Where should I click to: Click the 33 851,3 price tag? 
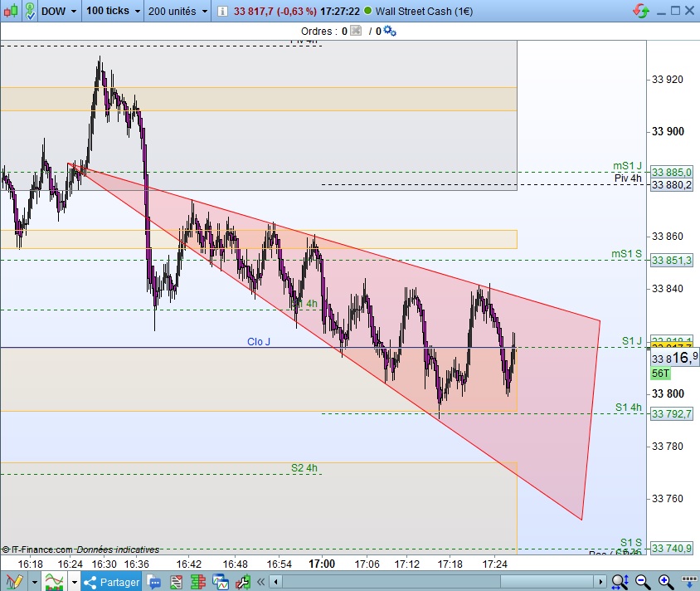click(672, 260)
